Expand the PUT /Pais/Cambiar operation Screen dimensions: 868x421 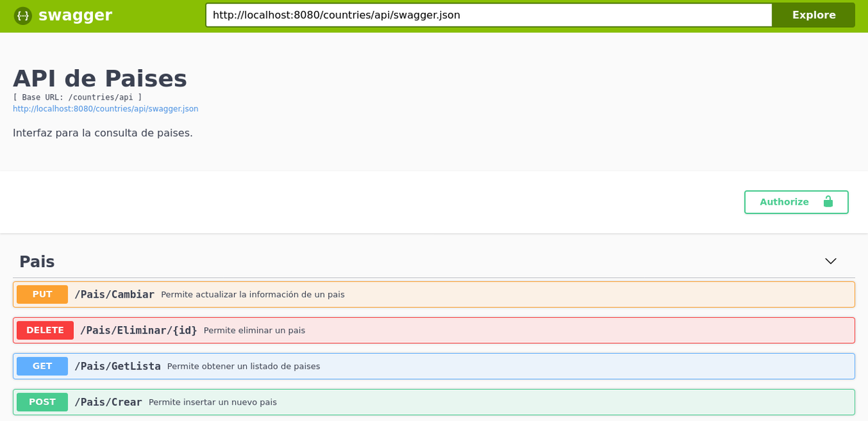(434, 294)
